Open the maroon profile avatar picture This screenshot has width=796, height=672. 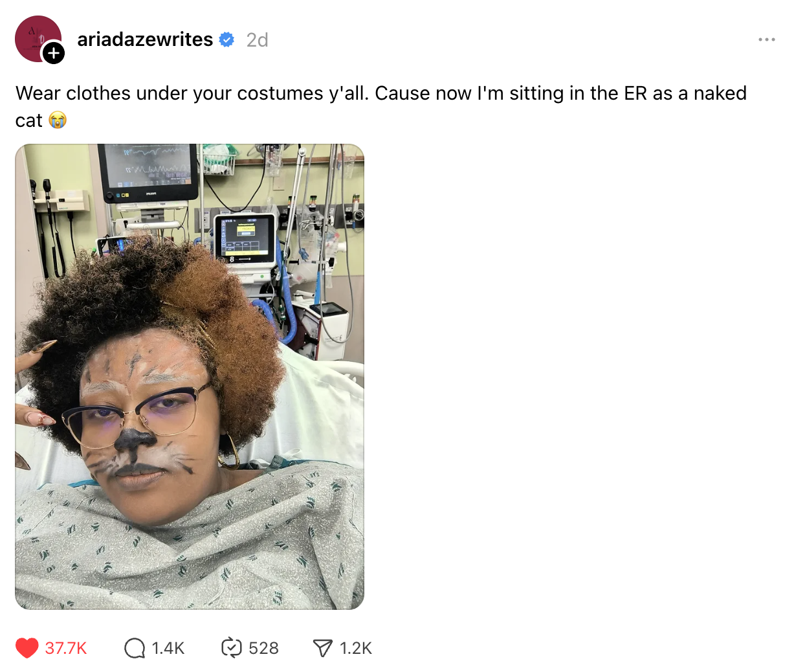(38, 39)
